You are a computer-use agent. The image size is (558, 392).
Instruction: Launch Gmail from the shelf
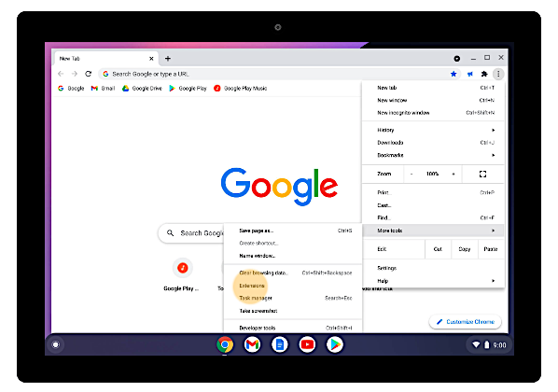[x=252, y=344]
